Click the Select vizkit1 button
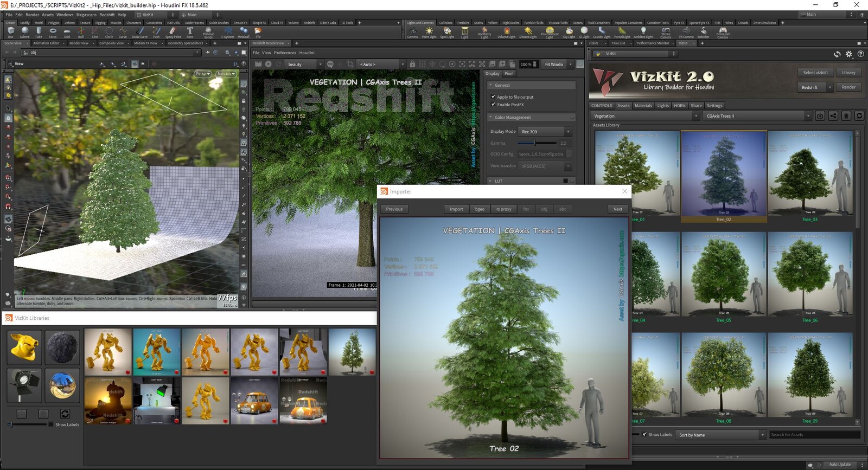This screenshot has width=868, height=470. pyautogui.click(x=815, y=73)
